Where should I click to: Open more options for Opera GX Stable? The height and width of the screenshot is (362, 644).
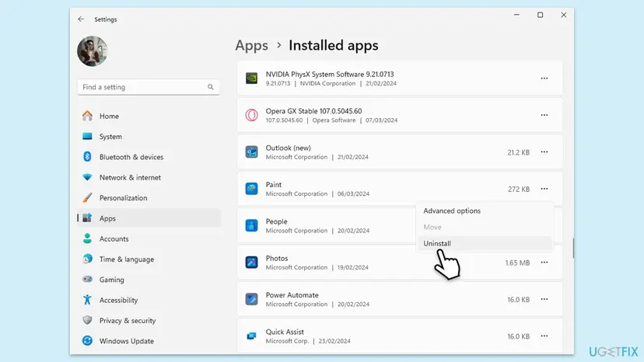(544, 115)
